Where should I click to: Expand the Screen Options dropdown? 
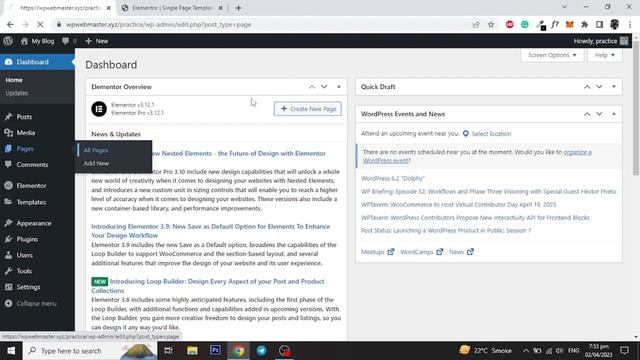tap(552, 55)
